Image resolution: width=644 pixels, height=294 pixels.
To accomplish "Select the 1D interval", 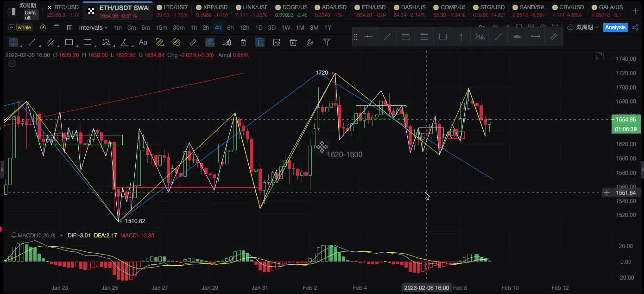I will click(x=259, y=27).
